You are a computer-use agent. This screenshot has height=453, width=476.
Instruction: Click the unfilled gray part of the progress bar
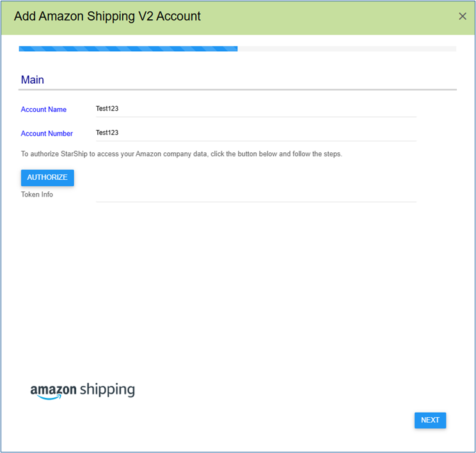point(347,49)
